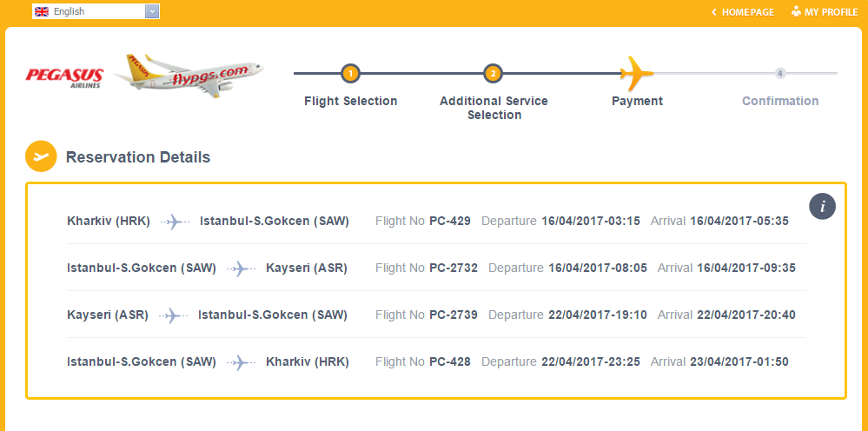Click flight number PC-2732

(454, 268)
